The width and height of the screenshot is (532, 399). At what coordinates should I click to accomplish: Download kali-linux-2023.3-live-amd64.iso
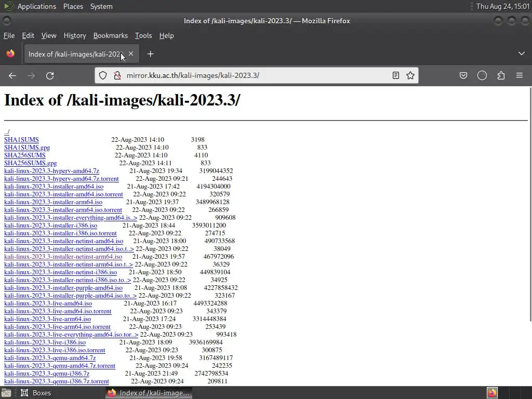point(48,303)
